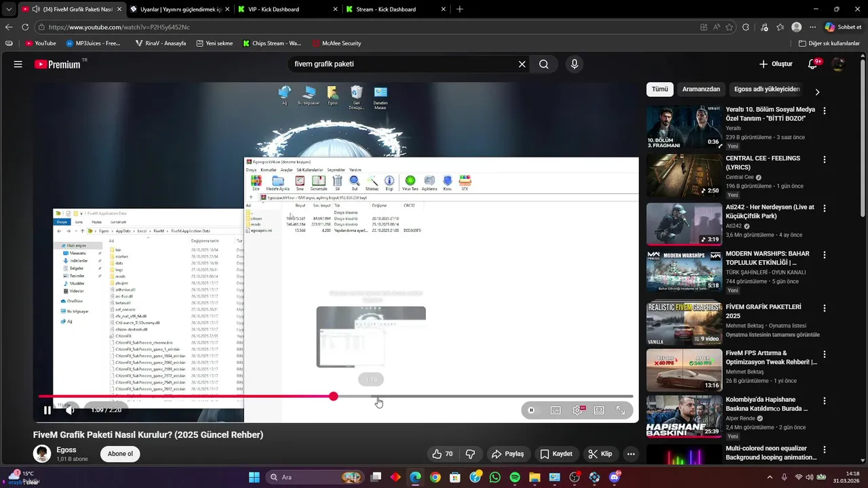Open Windows Start menu
The width and height of the screenshot is (868, 488).
pyautogui.click(x=254, y=477)
